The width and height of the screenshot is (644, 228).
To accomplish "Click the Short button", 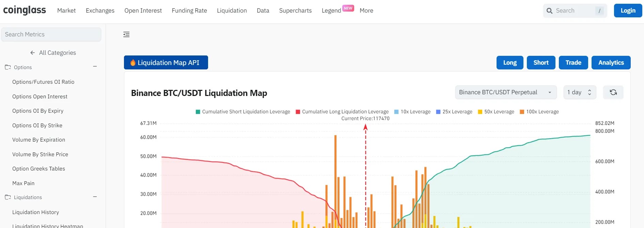I will 541,63.
